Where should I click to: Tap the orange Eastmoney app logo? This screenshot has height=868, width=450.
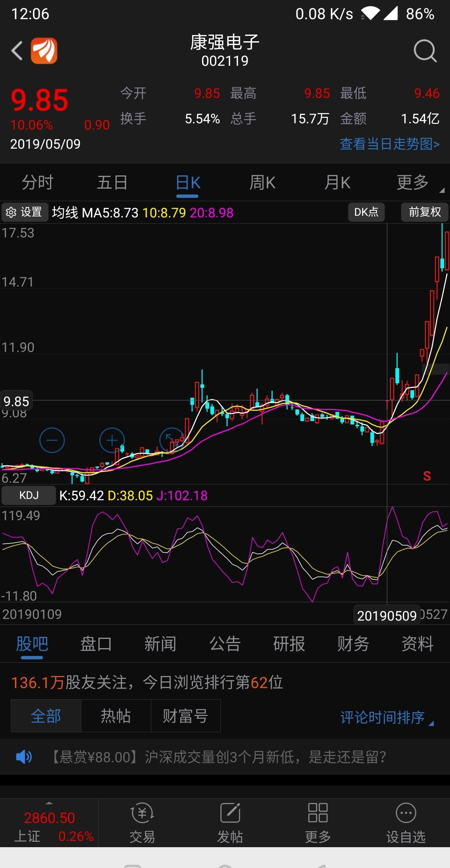(44, 51)
